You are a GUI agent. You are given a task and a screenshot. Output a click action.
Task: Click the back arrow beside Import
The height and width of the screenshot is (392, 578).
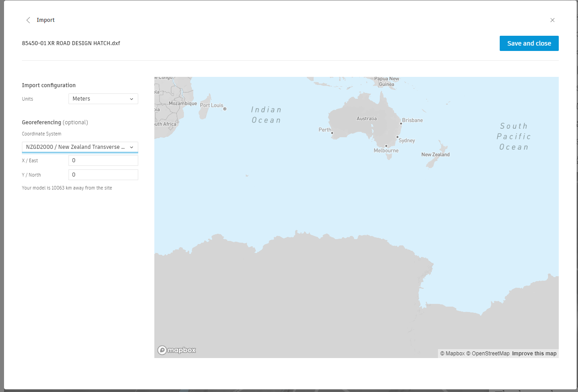tap(28, 20)
